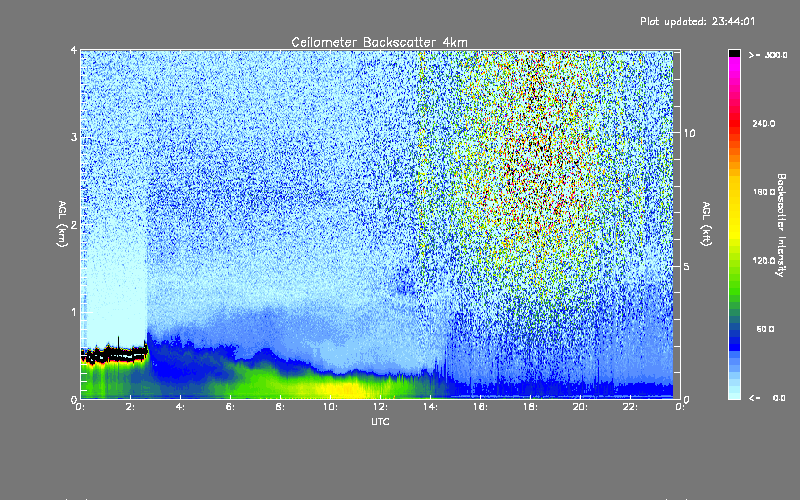Click the 6: tick label on UTC axis

click(230, 407)
